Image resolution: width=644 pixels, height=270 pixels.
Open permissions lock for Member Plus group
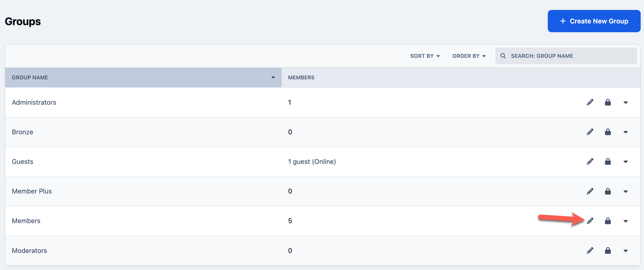click(608, 191)
